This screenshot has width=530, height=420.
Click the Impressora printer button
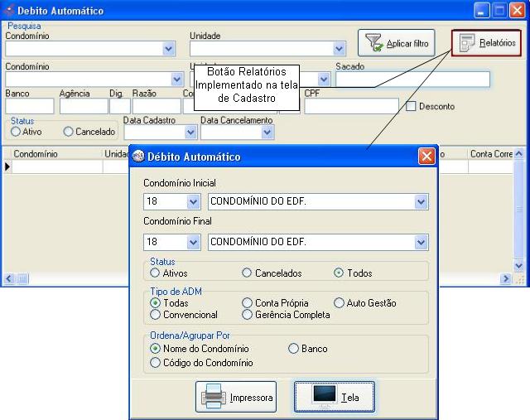click(235, 398)
